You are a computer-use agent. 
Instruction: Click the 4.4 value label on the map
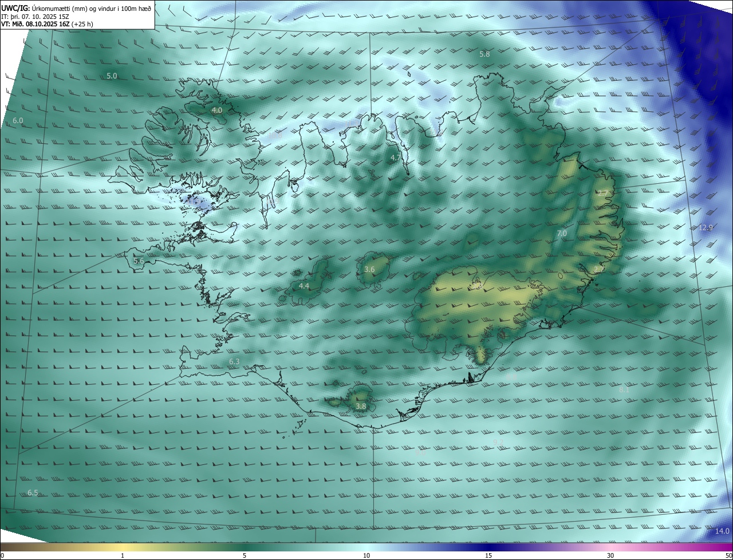[304, 286]
